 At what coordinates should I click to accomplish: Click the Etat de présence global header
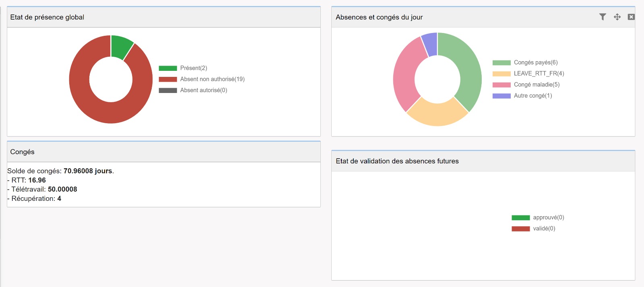[47, 17]
